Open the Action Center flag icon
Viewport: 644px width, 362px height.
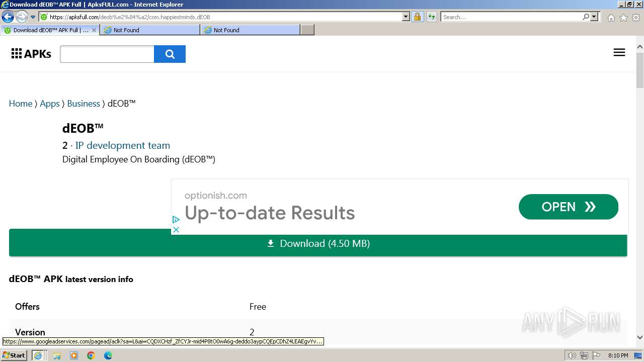pos(596,355)
